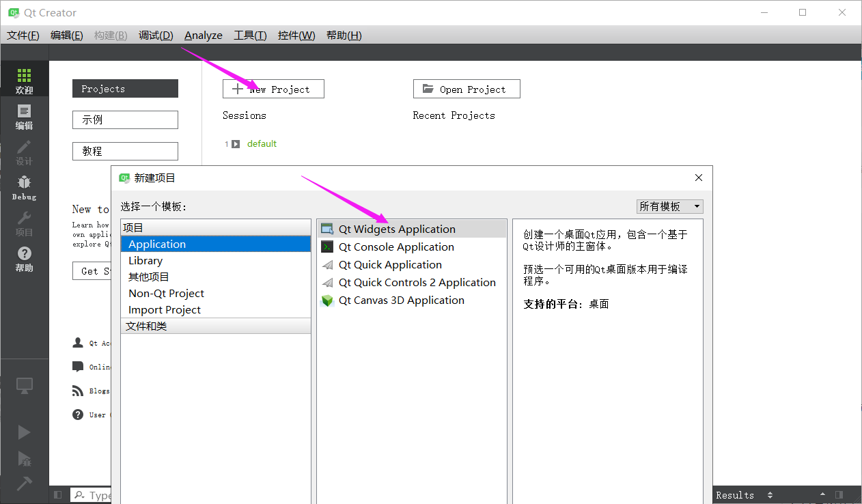
Task: Choose Qt Canvas 3D Application template
Action: pyautogui.click(x=412, y=300)
